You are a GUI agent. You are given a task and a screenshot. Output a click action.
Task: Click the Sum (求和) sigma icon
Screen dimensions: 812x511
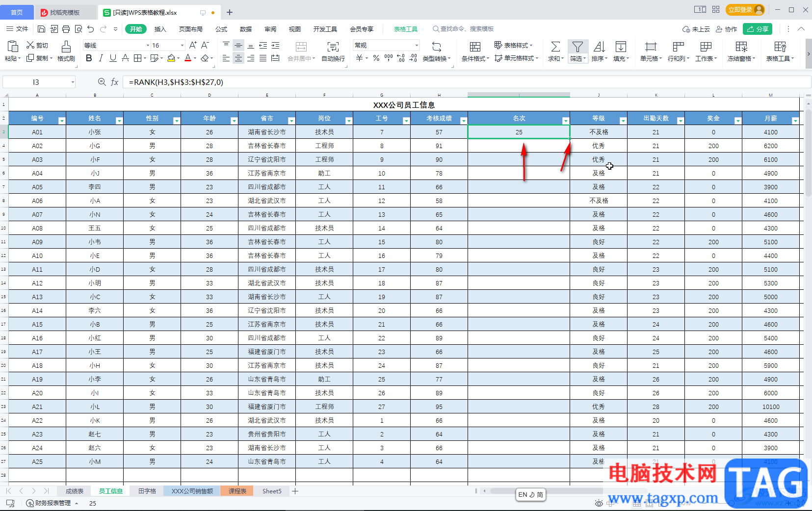click(555, 47)
